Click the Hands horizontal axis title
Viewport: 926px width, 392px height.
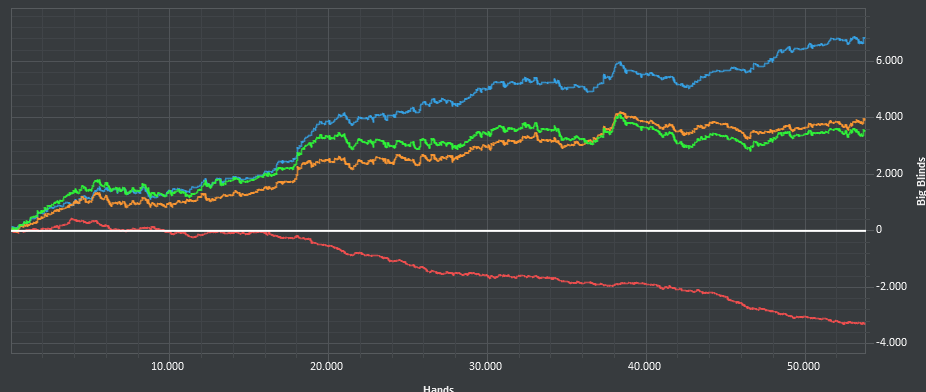pyautogui.click(x=438, y=388)
